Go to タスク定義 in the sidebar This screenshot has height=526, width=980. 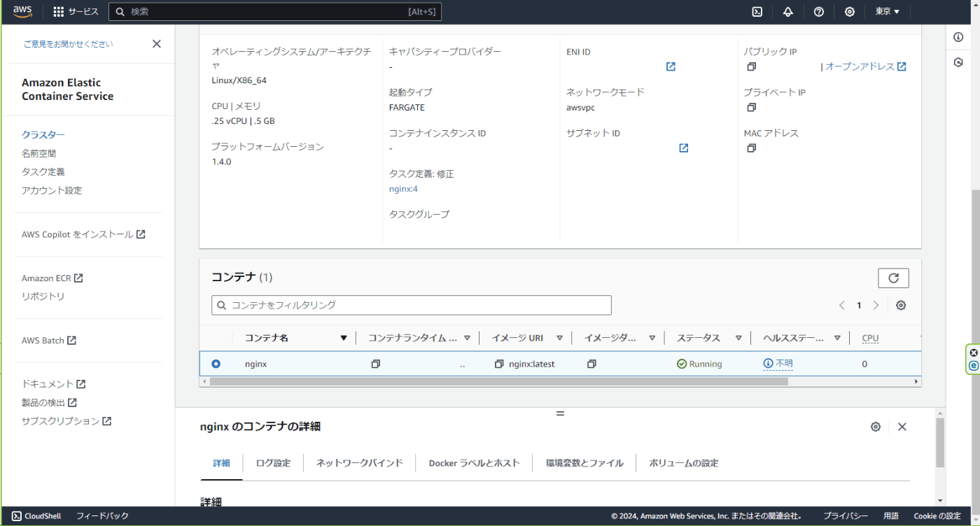(43, 171)
